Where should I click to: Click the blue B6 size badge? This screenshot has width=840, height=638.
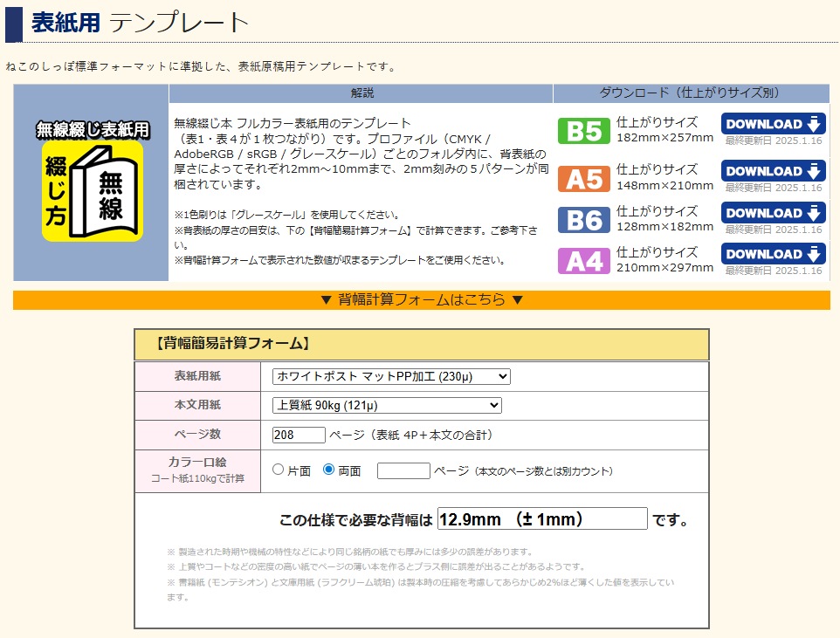coord(583,219)
